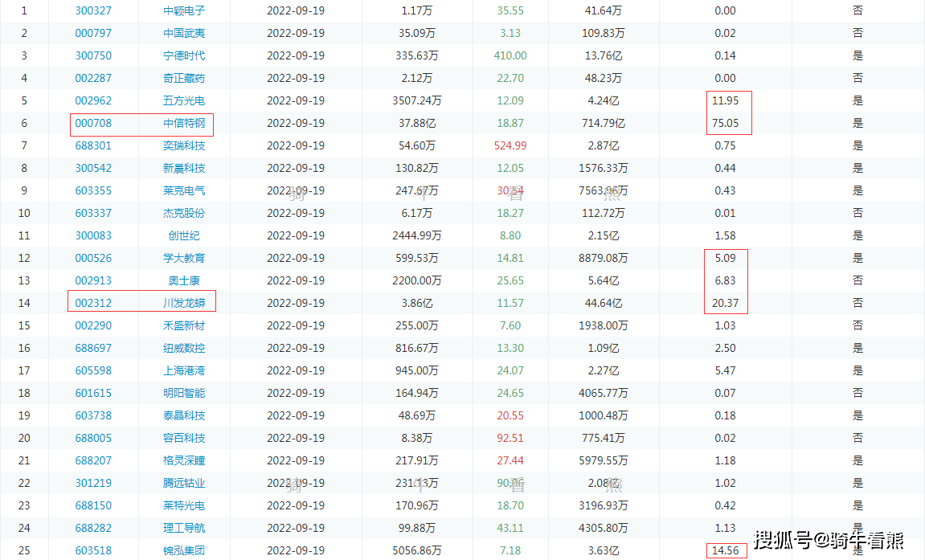Click stock code 688150
Viewport: 925px width, 560px height.
click(x=93, y=505)
